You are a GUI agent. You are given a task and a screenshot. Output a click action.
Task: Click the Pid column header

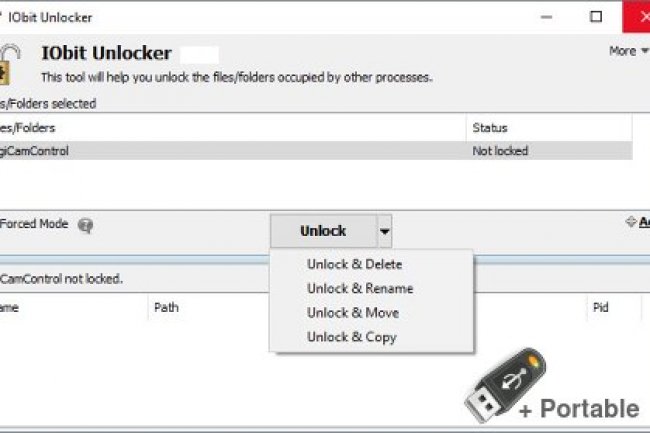[600, 308]
